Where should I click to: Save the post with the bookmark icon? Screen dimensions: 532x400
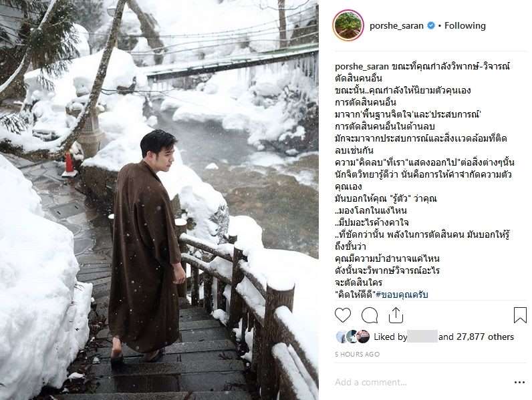click(520, 315)
